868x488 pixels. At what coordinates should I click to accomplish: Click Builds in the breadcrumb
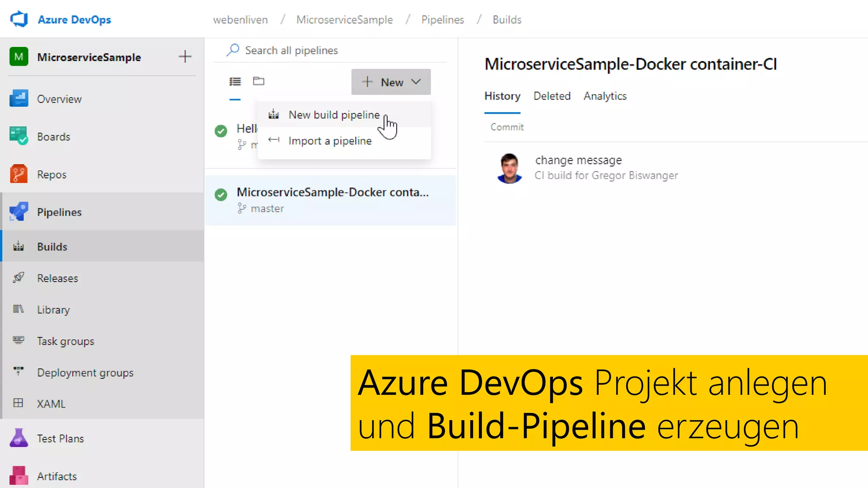(x=507, y=20)
